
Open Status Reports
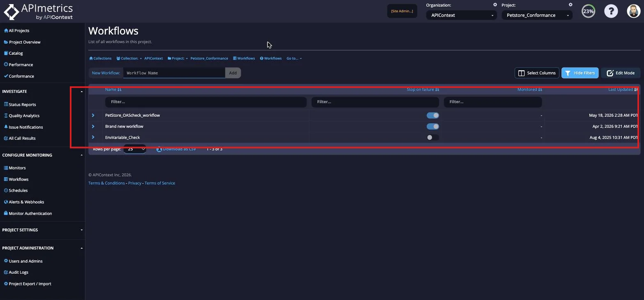tap(20, 104)
